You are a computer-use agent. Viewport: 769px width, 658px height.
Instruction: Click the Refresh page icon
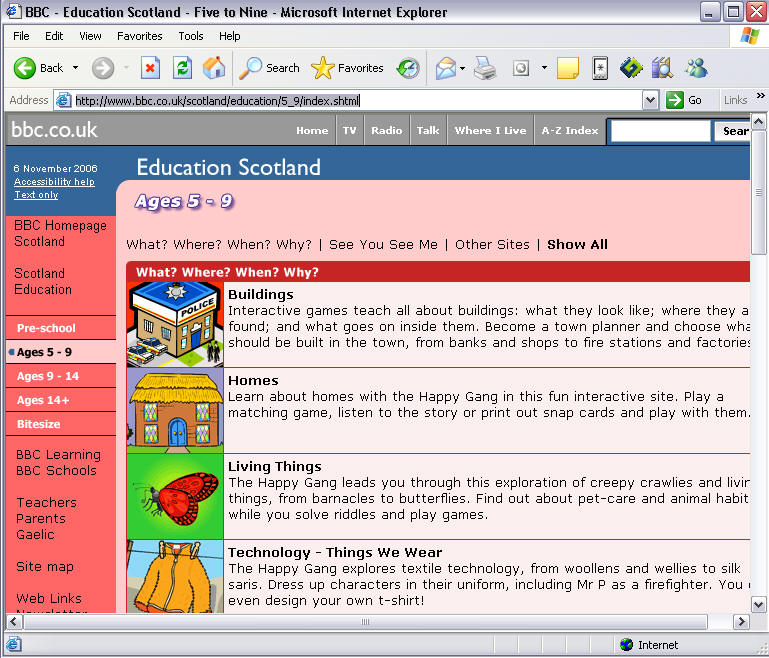[182, 68]
